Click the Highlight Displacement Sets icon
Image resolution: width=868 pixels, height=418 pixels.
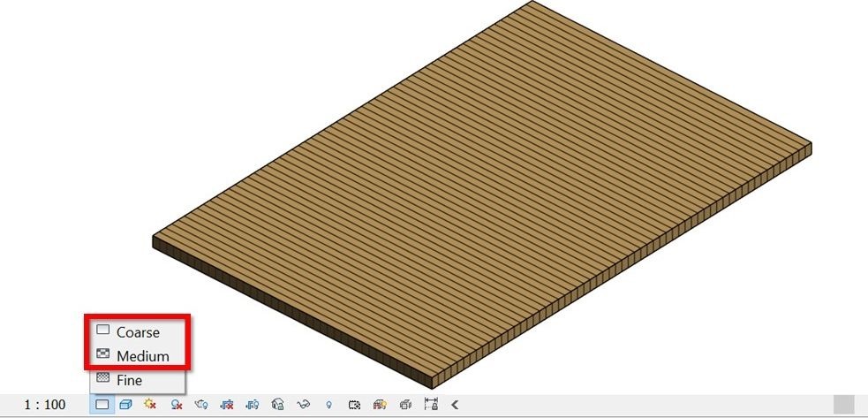pos(405,405)
